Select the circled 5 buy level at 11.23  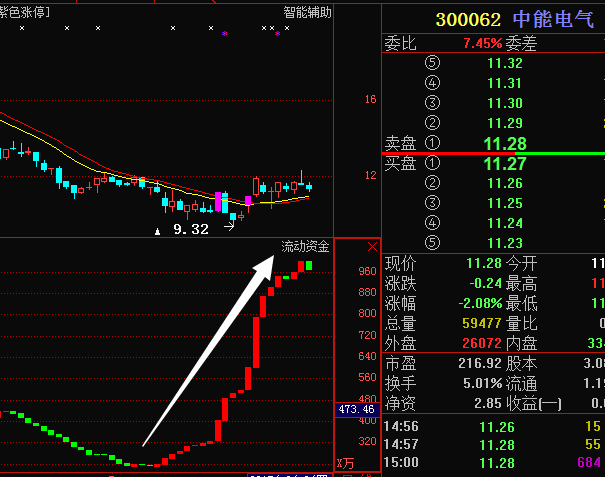point(432,243)
